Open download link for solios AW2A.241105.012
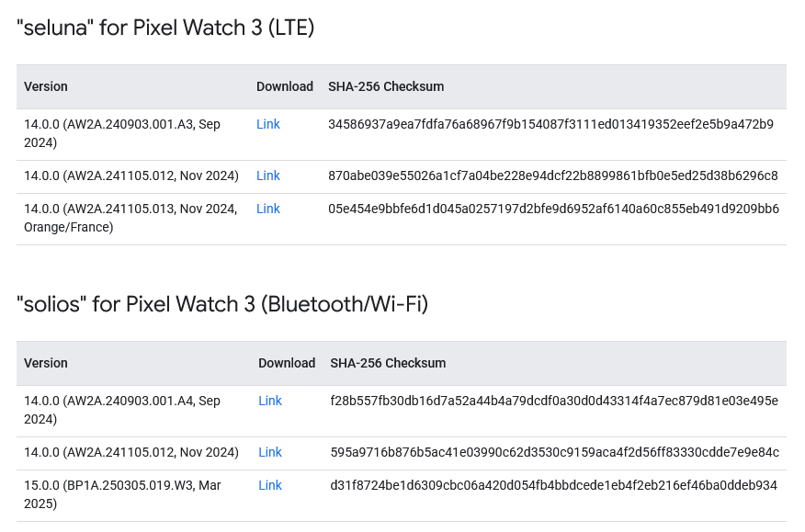Image resolution: width=805 pixels, height=532 pixels. [270, 452]
